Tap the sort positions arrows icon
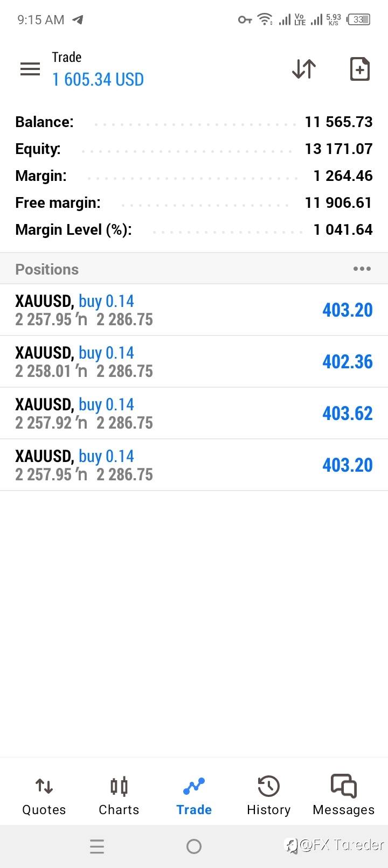 click(x=304, y=69)
